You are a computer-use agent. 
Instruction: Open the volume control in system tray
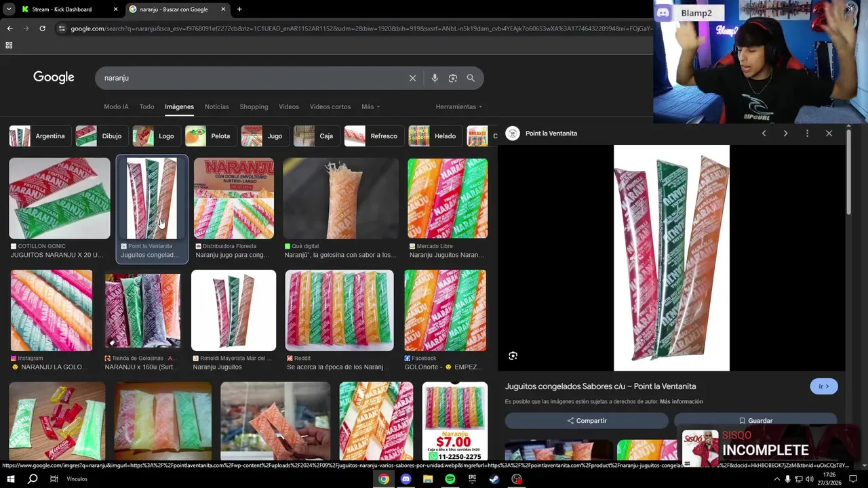(809, 479)
